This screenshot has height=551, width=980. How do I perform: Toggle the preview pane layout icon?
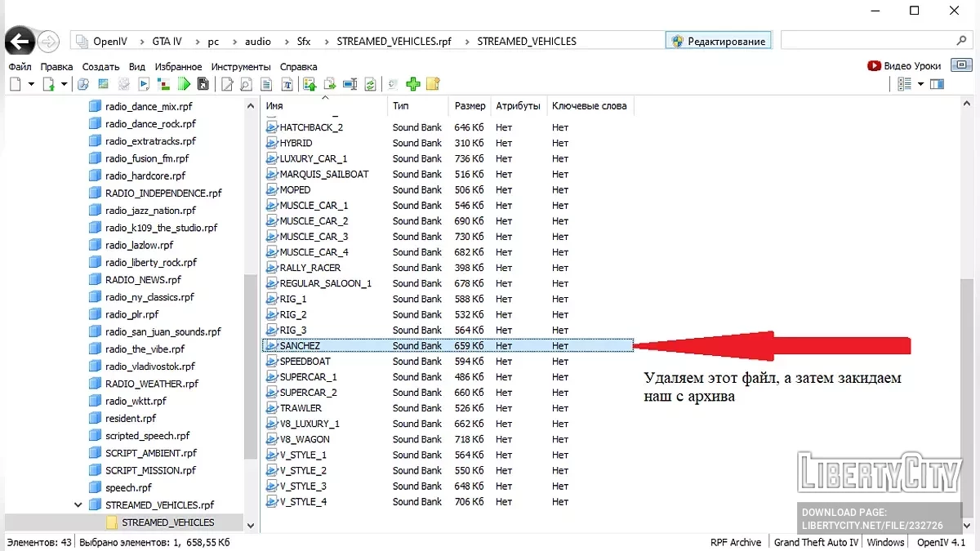click(x=937, y=84)
